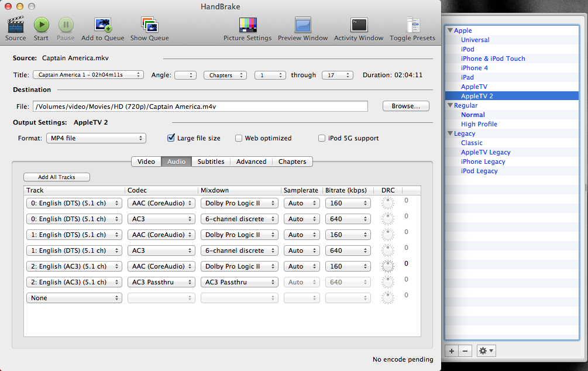Click the Browse... button
Screen dimensions: 588x371
point(406,106)
